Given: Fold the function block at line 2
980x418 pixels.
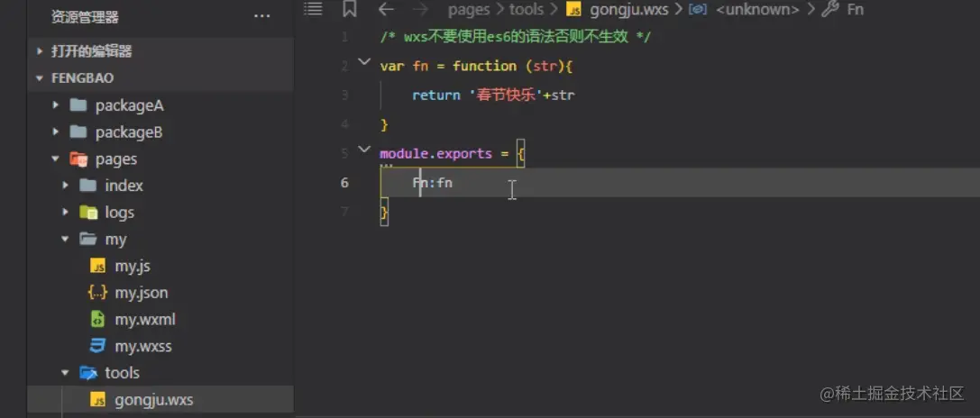Looking at the screenshot, I should [x=363, y=61].
